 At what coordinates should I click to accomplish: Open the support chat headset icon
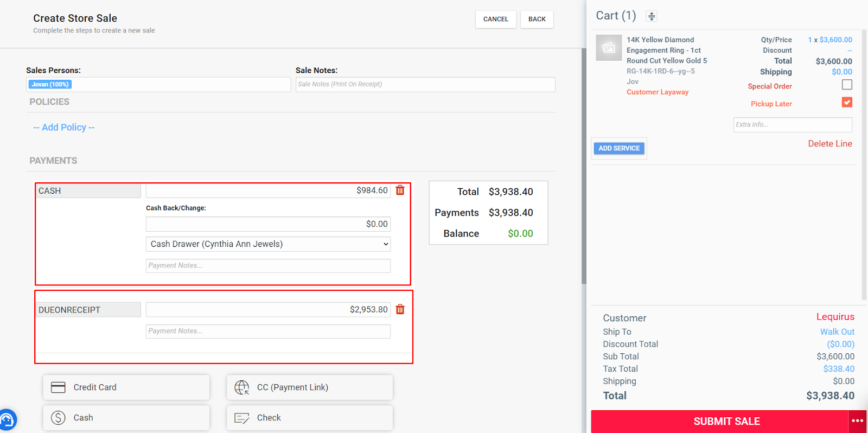pos(7,420)
